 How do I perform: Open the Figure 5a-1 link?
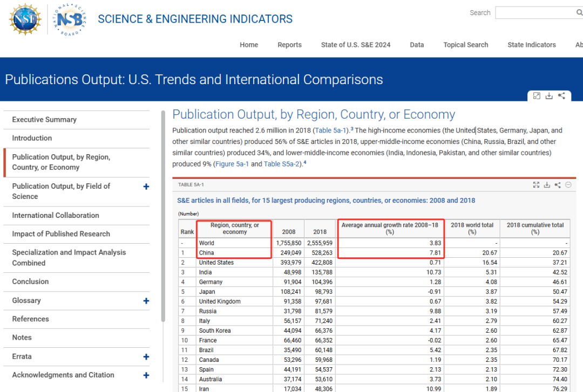click(x=232, y=164)
